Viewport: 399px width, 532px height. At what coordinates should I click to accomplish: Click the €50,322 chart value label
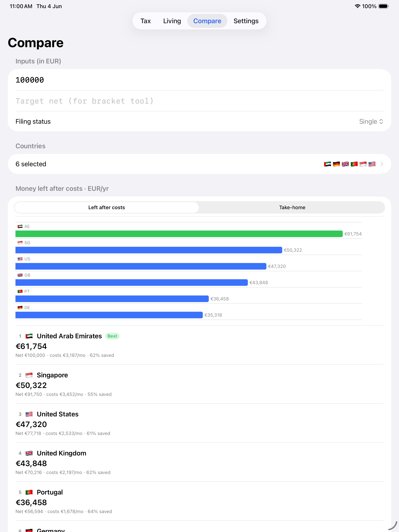tap(293, 250)
